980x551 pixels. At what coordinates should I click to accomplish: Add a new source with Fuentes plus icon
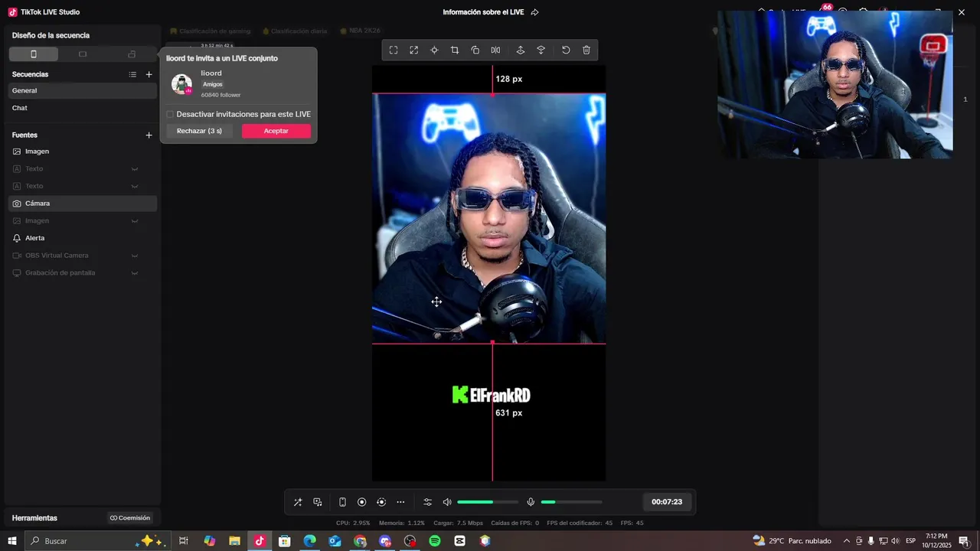[x=149, y=135]
